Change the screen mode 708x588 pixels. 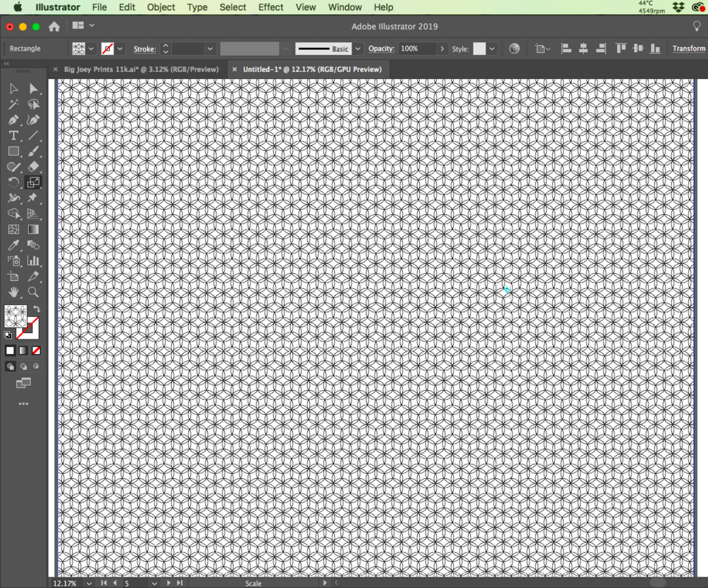pyautogui.click(x=23, y=383)
